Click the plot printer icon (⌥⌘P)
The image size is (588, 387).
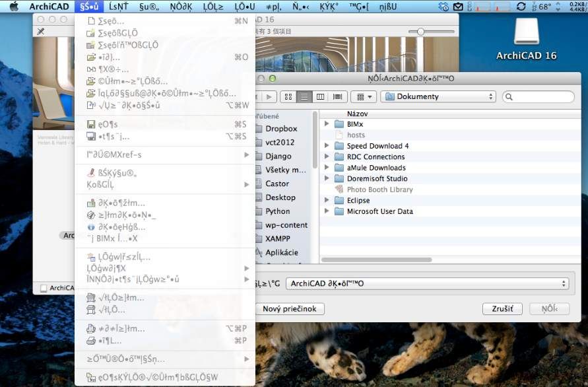91,329
